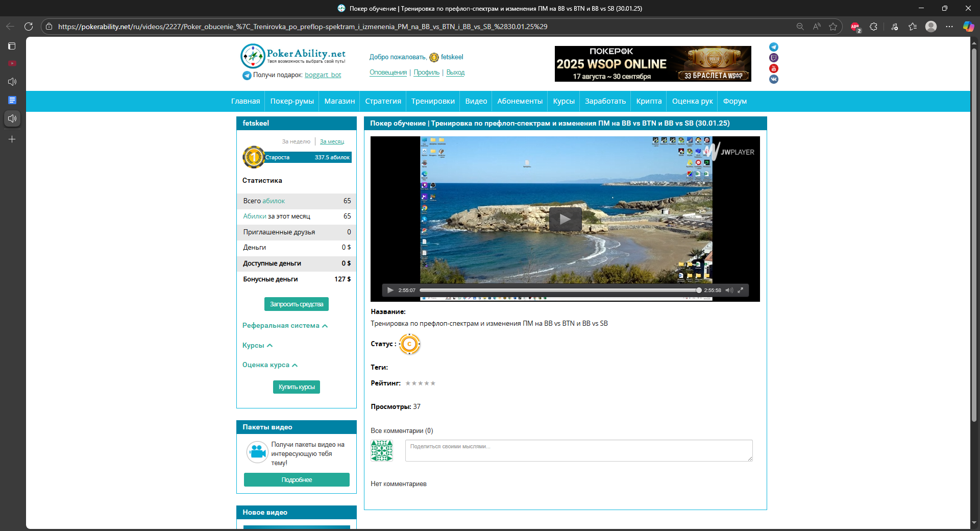Click the page vertical scrollbar
Image resolution: width=980 pixels, height=531 pixels.
(x=974, y=235)
